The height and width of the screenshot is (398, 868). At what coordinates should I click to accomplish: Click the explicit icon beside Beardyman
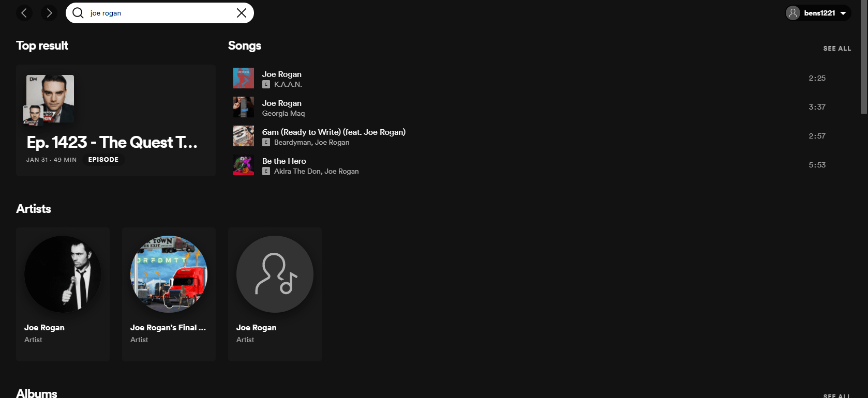pos(266,142)
